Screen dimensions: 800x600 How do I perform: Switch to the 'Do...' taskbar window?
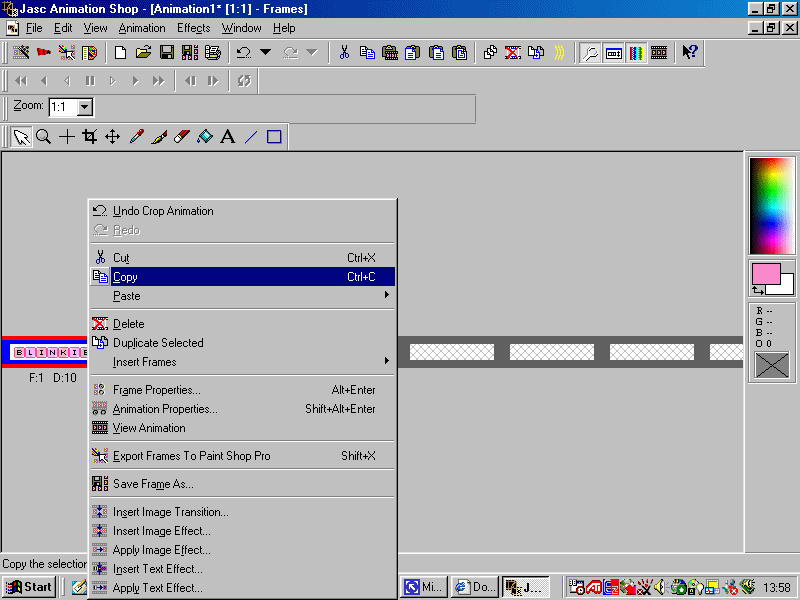[x=474, y=587]
